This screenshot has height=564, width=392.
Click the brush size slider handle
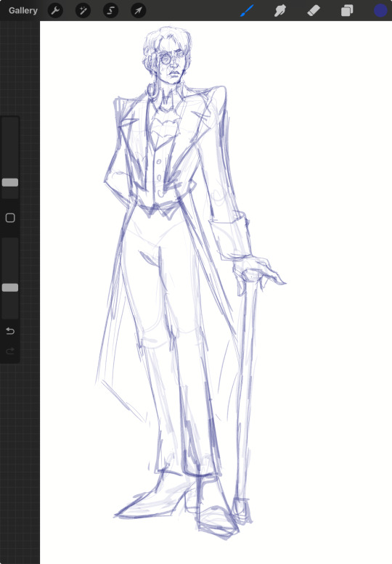[x=10, y=182]
